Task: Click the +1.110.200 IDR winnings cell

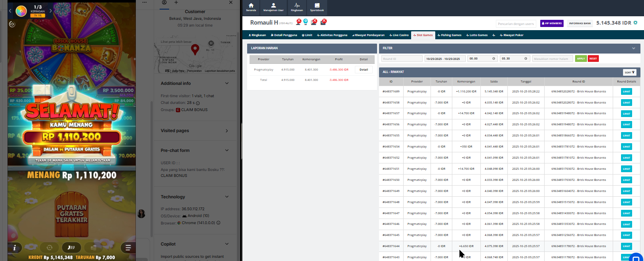Action: click(466, 92)
